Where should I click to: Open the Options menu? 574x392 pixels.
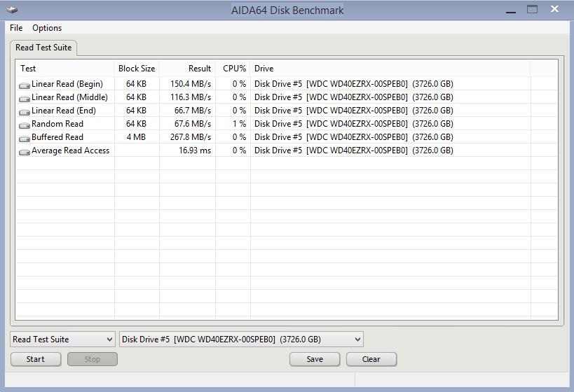point(47,28)
